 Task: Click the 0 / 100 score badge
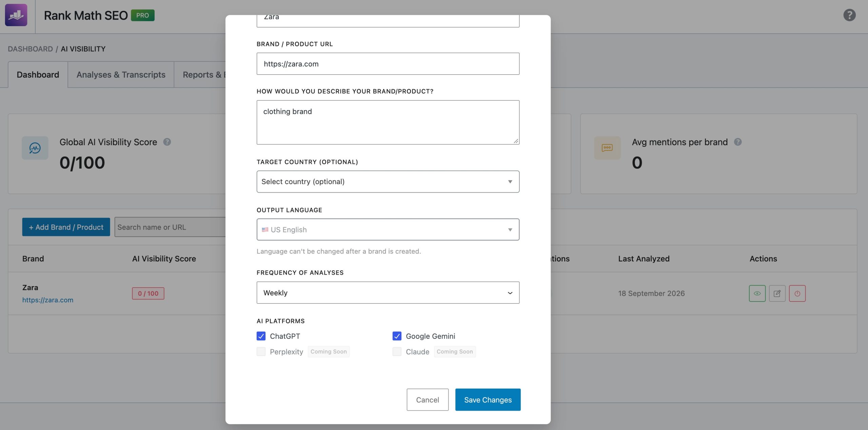point(148,293)
